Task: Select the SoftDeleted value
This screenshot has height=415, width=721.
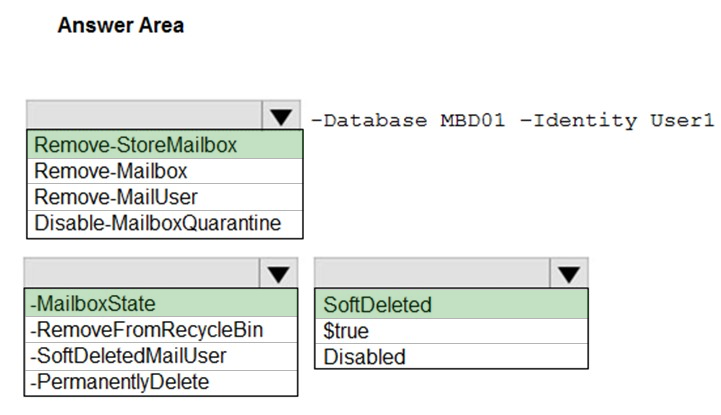Action: click(x=452, y=304)
